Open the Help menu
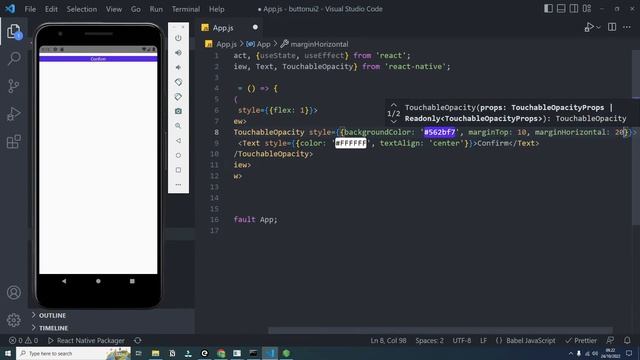Screen dimensions: 640x360 217,9
